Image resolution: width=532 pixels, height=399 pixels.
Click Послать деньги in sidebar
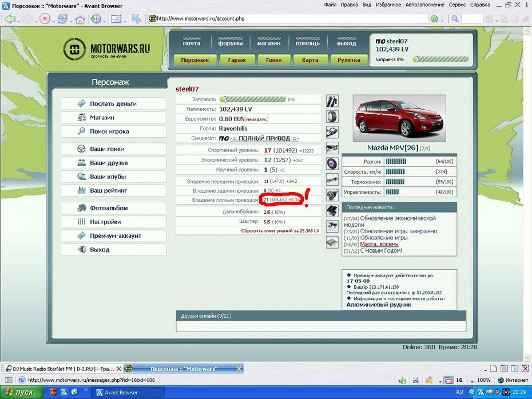pyautogui.click(x=113, y=103)
